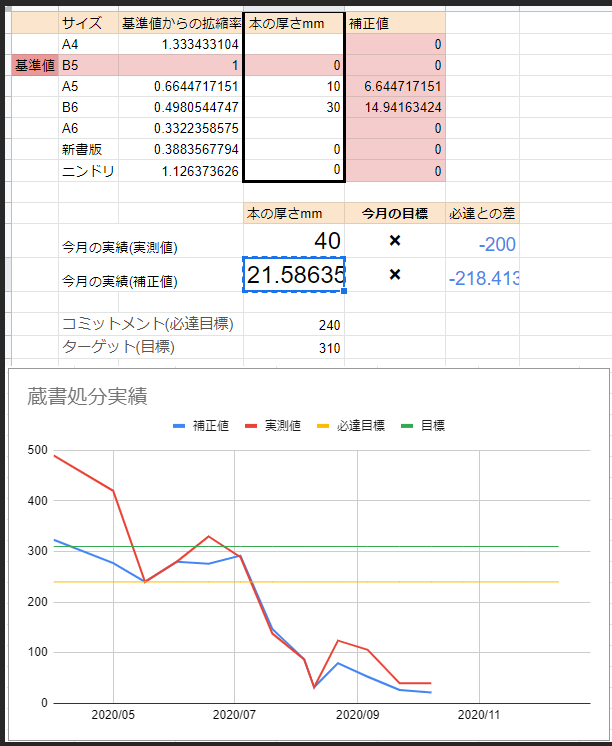Click the 補正値 legend entry
612x746 pixels.
(x=201, y=425)
